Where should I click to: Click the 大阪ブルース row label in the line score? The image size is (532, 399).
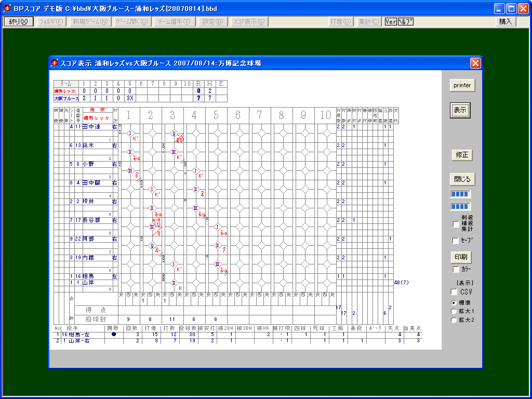point(66,98)
